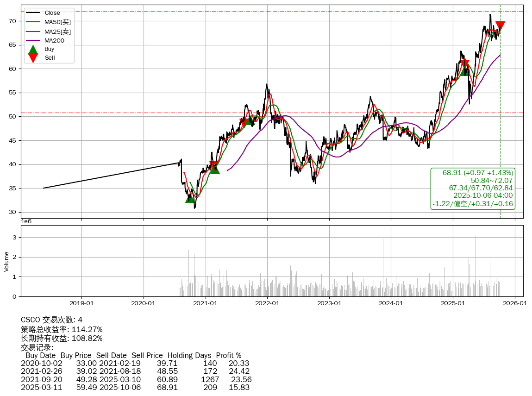Click the Profit % column header

point(228,355)
